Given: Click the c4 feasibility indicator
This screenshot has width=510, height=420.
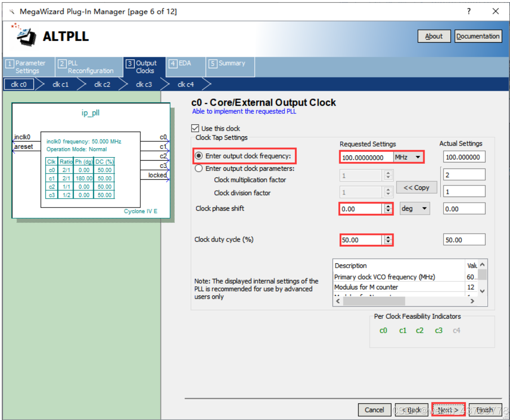Looking at the screenshot, I should click(x=457, y=330).
